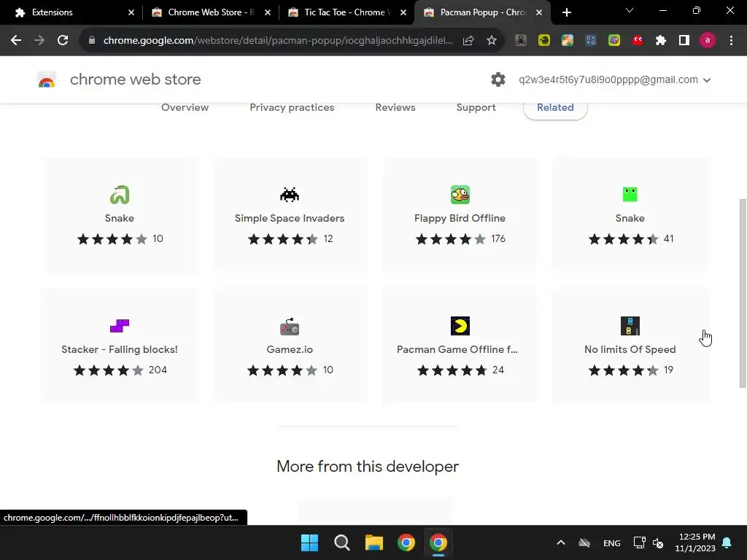Open the Chrome three-dot menu
Screen dimensions: 747x560
(731, 41)
